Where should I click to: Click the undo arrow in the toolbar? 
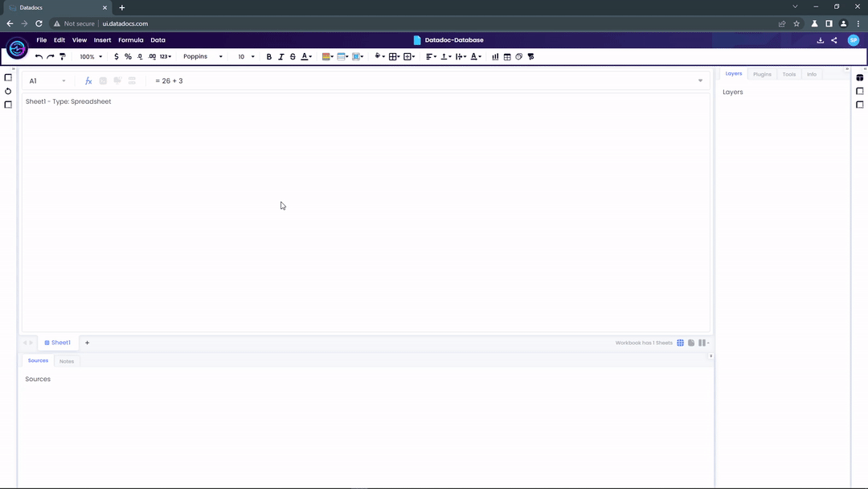coord(39,57)
